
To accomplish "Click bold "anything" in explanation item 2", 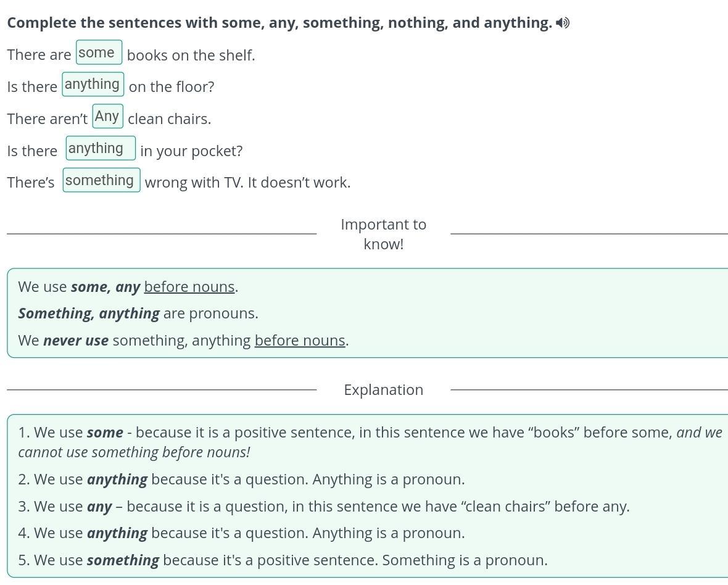I will point(117,479).
